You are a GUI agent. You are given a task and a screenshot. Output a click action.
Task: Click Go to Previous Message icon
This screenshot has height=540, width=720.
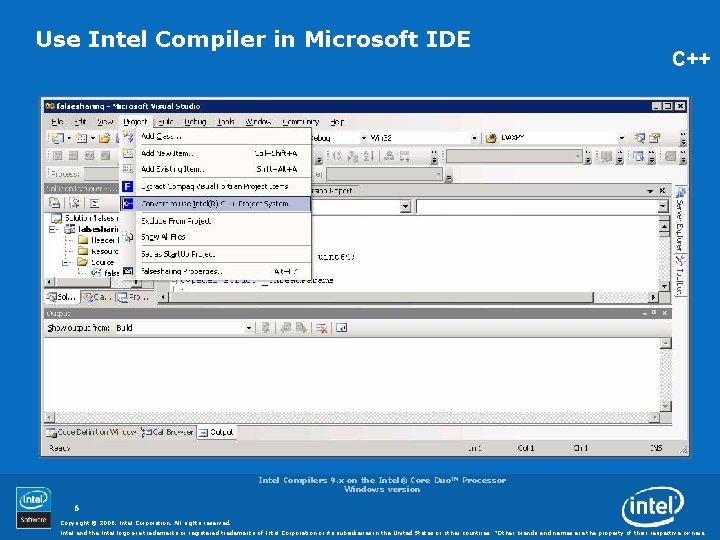pos(286,328)
